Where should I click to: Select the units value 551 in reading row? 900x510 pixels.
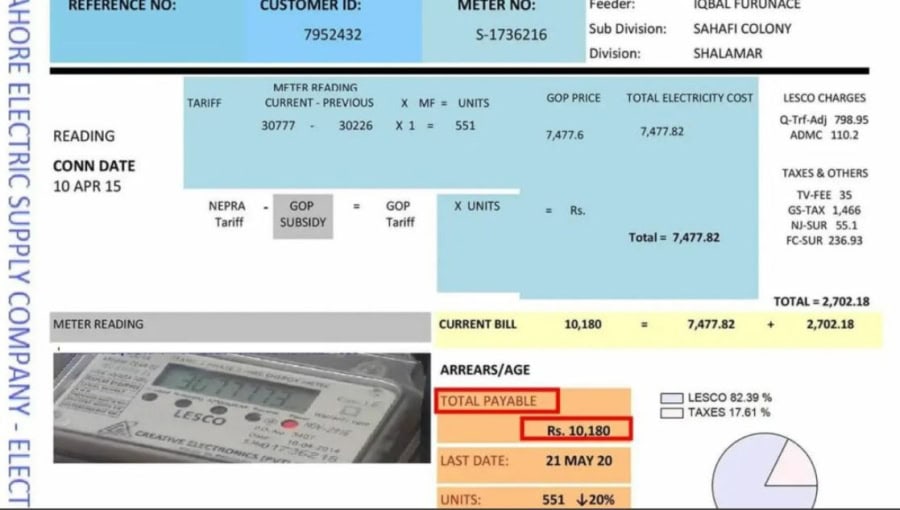pos(465,126)
